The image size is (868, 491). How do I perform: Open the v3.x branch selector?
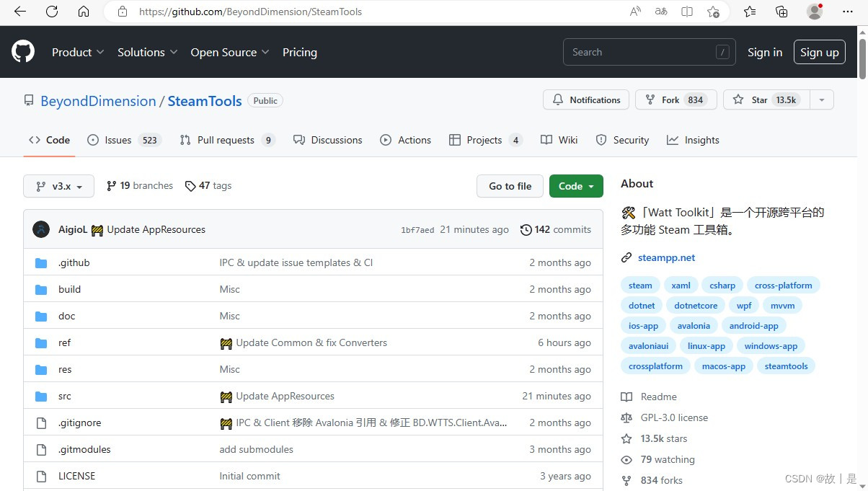[x=58, y=186]
